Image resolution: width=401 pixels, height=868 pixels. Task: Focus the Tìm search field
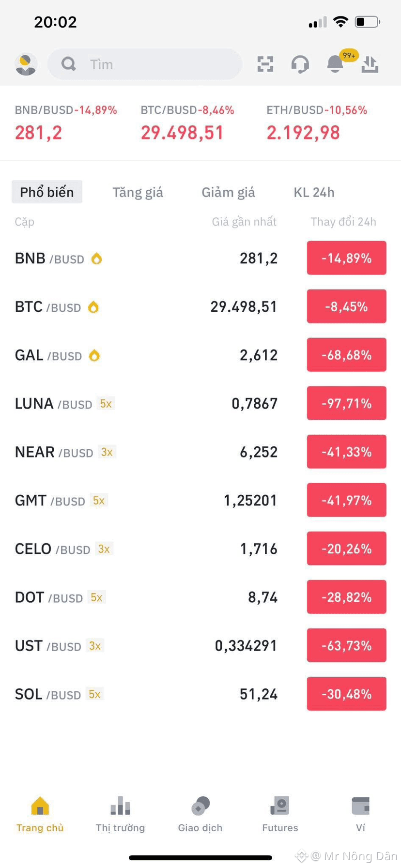click(145, 64)
